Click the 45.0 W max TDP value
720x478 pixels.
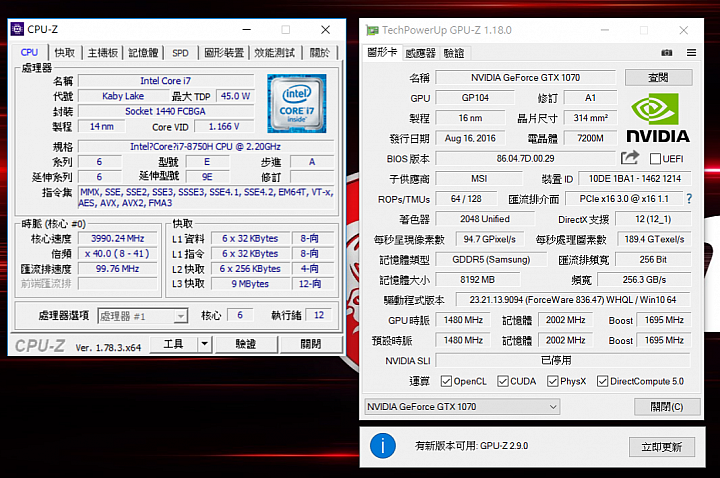(x=235, y=96)
